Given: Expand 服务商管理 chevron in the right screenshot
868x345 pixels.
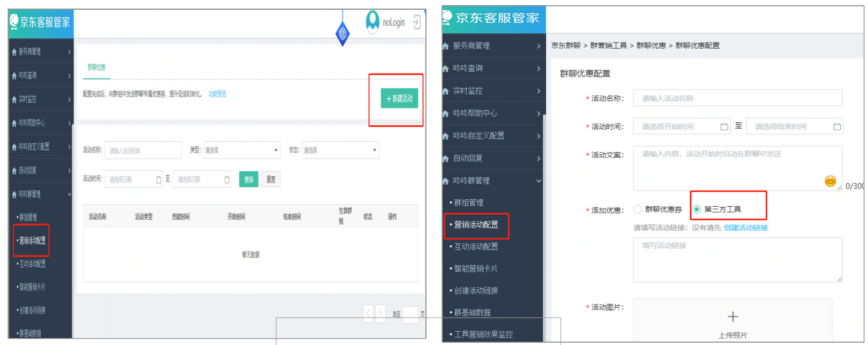Looking at the screenshot, I should [539, 46].
